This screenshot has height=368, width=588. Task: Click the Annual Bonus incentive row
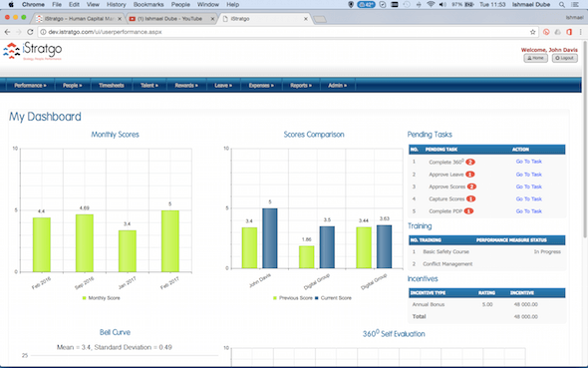point(486,304)
